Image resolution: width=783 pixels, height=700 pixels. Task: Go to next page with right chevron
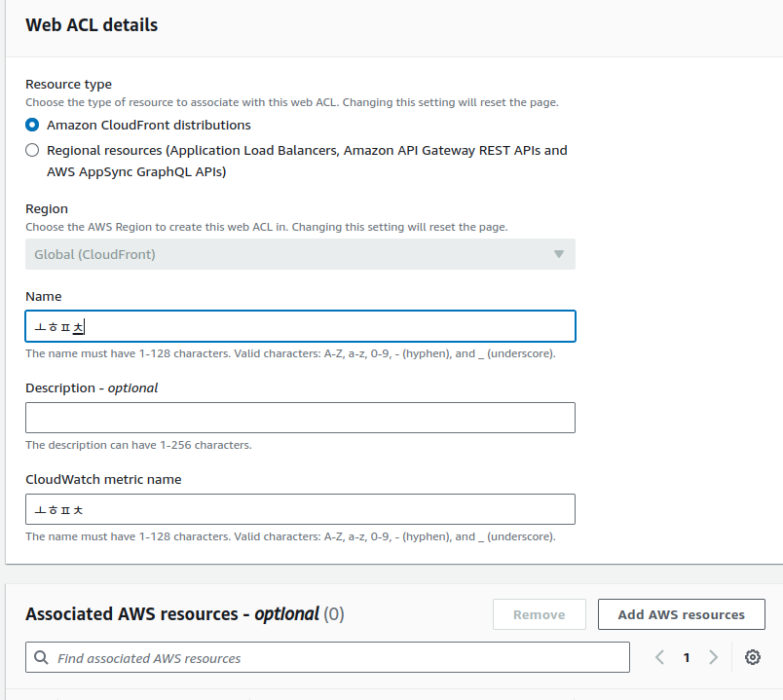tap(713, 658)
